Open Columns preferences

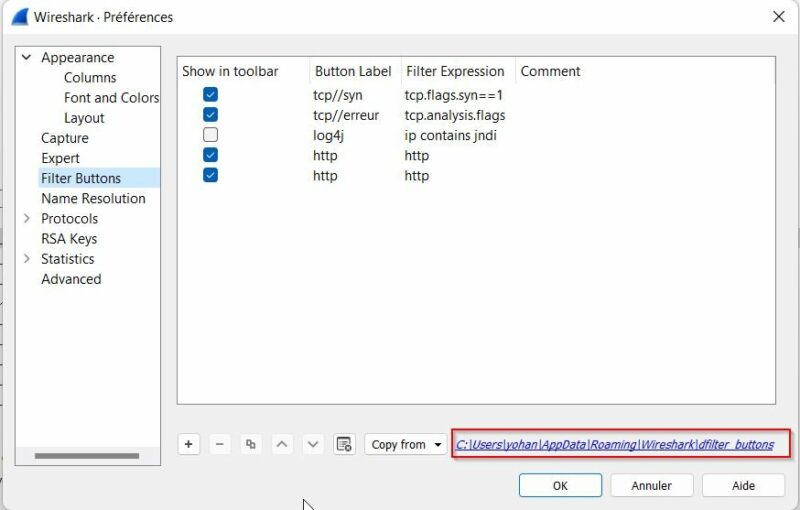(x=90, y=78)
